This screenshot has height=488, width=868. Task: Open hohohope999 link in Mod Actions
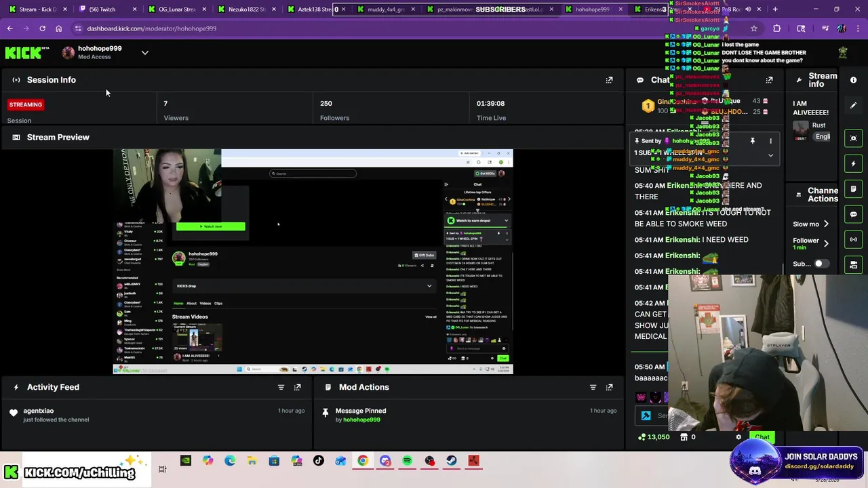[361, 420]
